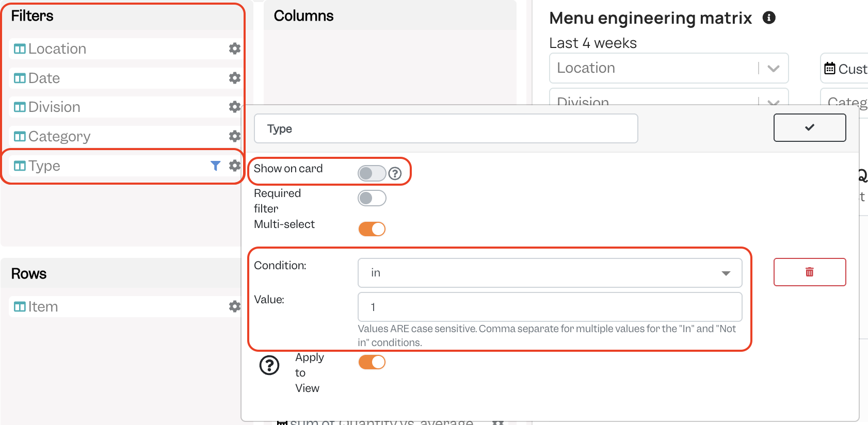
Task: Click help icon next to Show on card
Action: (x=395, y=173)
